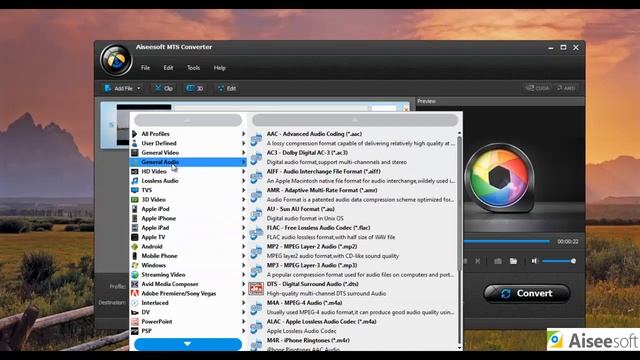Click the Streaming Video globe icon

point(135,275)
